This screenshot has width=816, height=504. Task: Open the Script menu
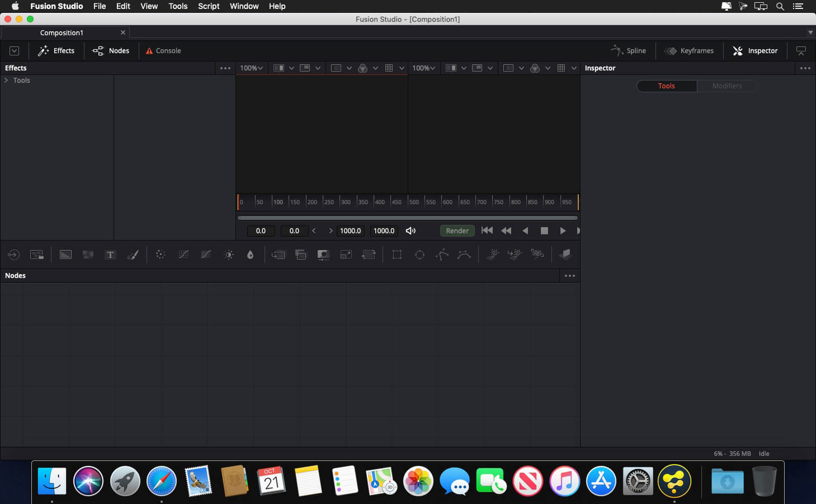tap(209, 6)
